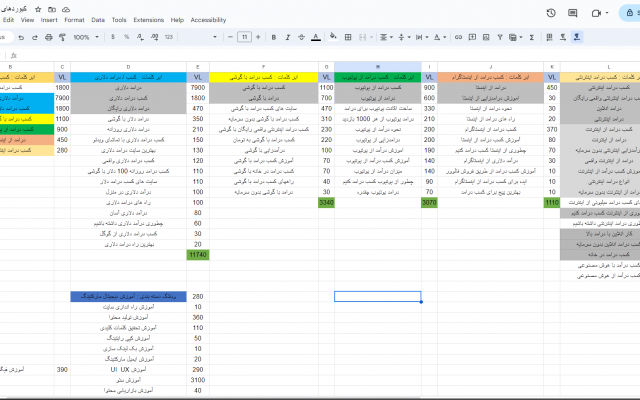Redo the last undone action
The image size is (640, 400).
click(x=35, y=37)
